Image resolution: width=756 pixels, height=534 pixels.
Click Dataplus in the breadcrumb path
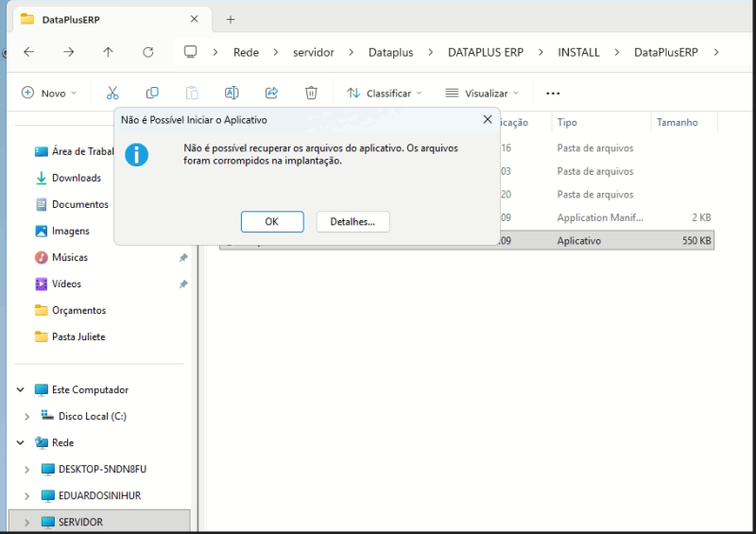point(390,52)
